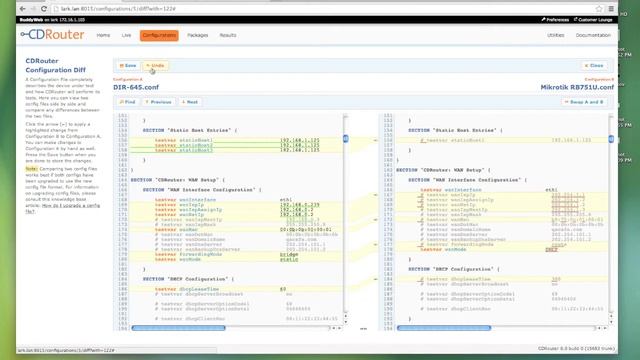Click CDRouter version text in the footer
Viewport: 640px width, 360px height.
[576, 349]
